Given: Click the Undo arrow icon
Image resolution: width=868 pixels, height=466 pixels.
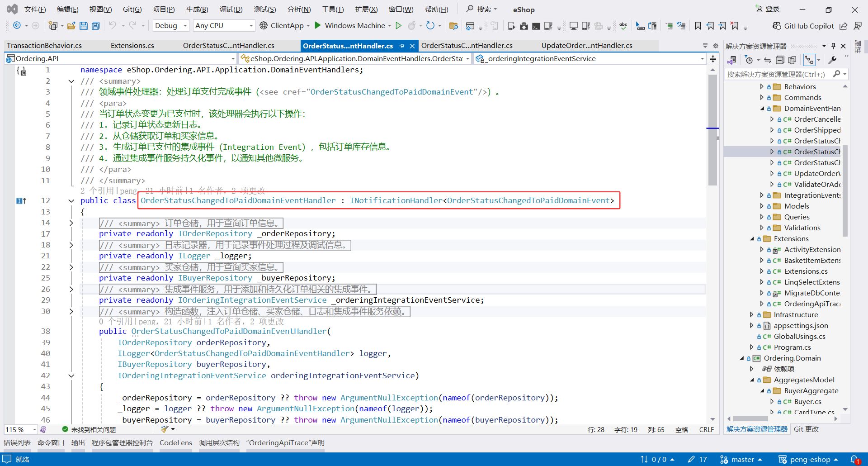Looking at the screenshot, I should (x=113, y=26).
